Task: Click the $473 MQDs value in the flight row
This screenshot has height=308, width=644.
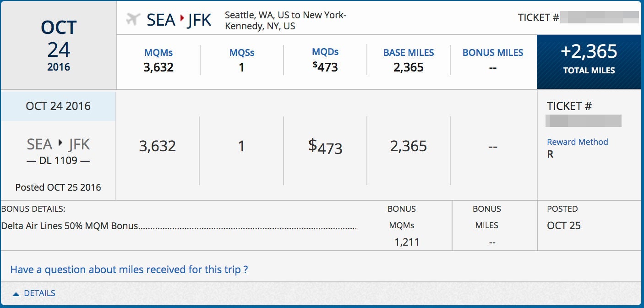Action: pos(325,146)
